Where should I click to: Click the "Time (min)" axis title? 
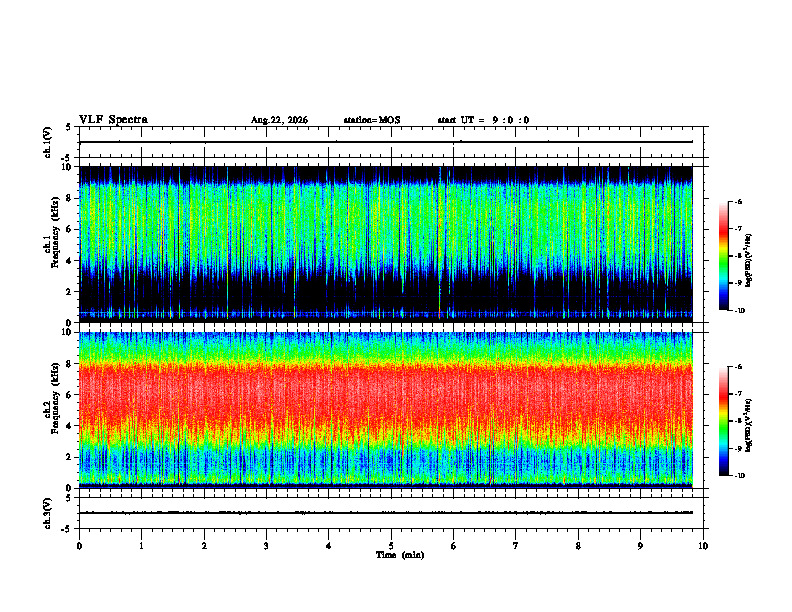pyautogui.click(x=400, y=555)
